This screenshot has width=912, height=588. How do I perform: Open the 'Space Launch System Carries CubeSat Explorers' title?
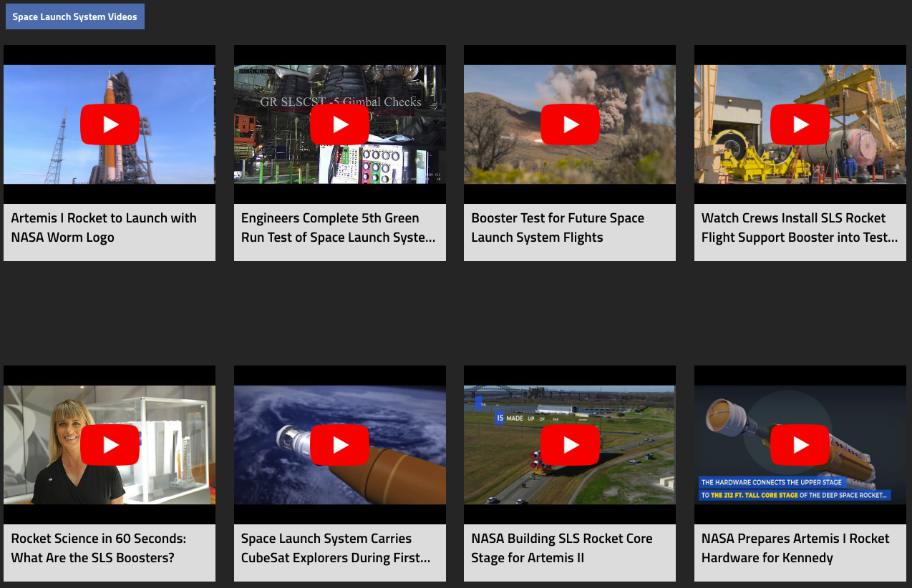tap(336, 548)
